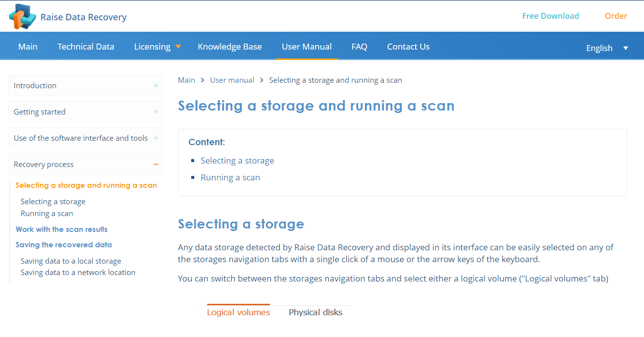Screen dimensions: 644x337
Task: Open Work with the scan results
Action: pos(61,229)
